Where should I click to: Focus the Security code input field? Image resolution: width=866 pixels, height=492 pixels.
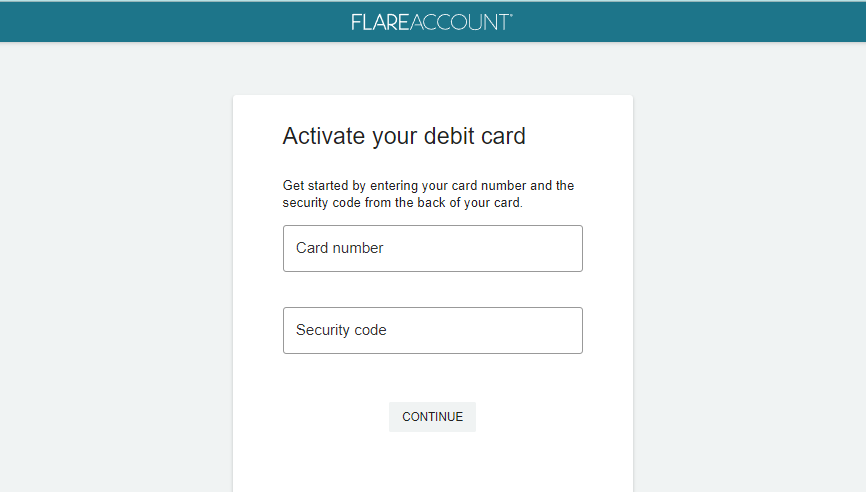(x=432, y=330)
